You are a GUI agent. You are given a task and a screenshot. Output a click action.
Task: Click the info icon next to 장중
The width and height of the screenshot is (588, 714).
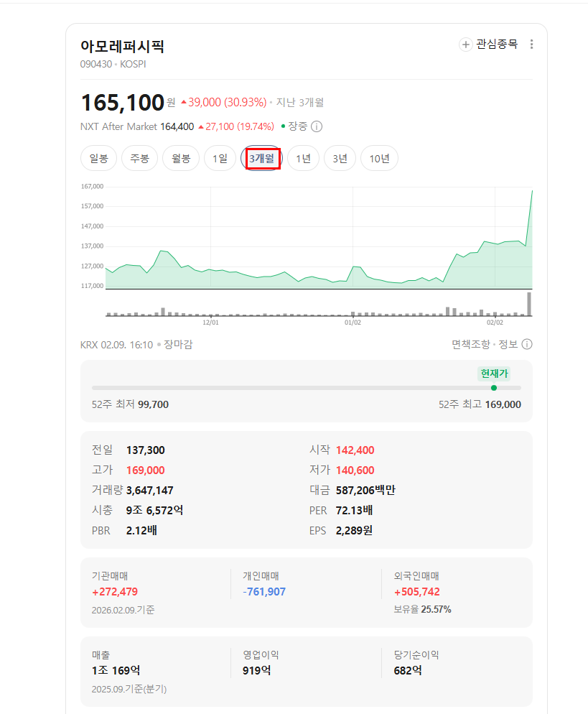click(317, 126)
